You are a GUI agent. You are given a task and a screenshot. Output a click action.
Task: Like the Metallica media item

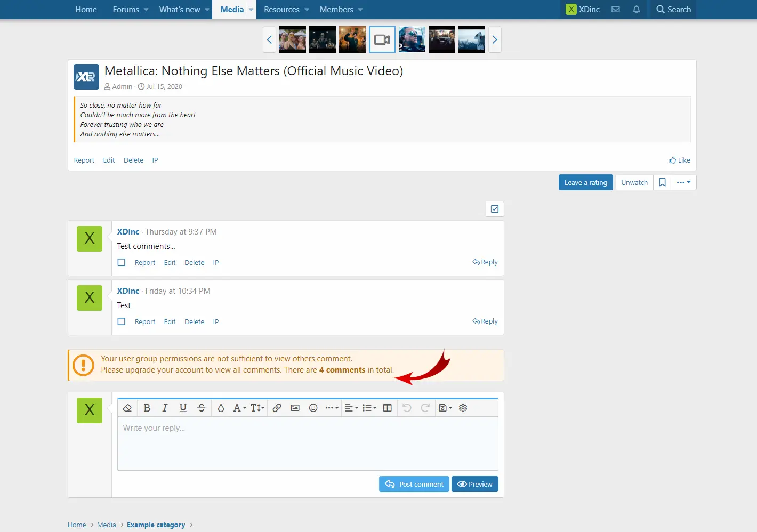[680, 160]
